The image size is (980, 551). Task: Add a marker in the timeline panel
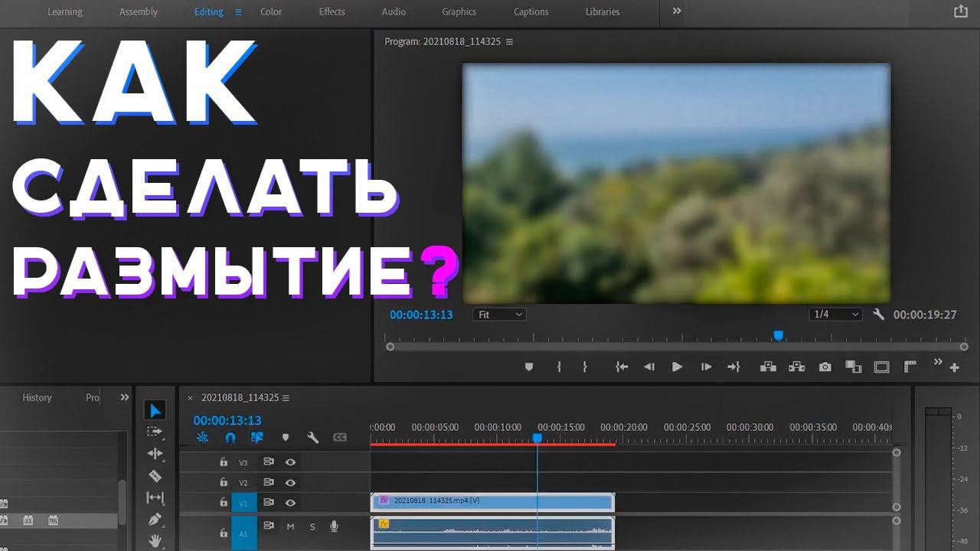(x=286, y=438)
